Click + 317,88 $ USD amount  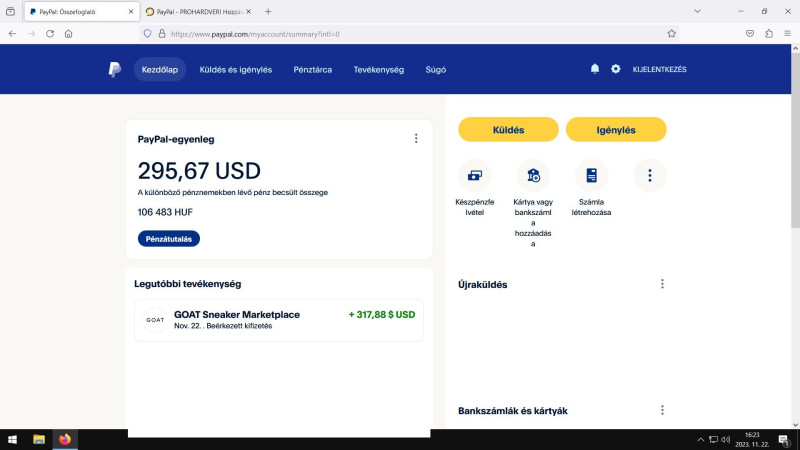[382, 315]
